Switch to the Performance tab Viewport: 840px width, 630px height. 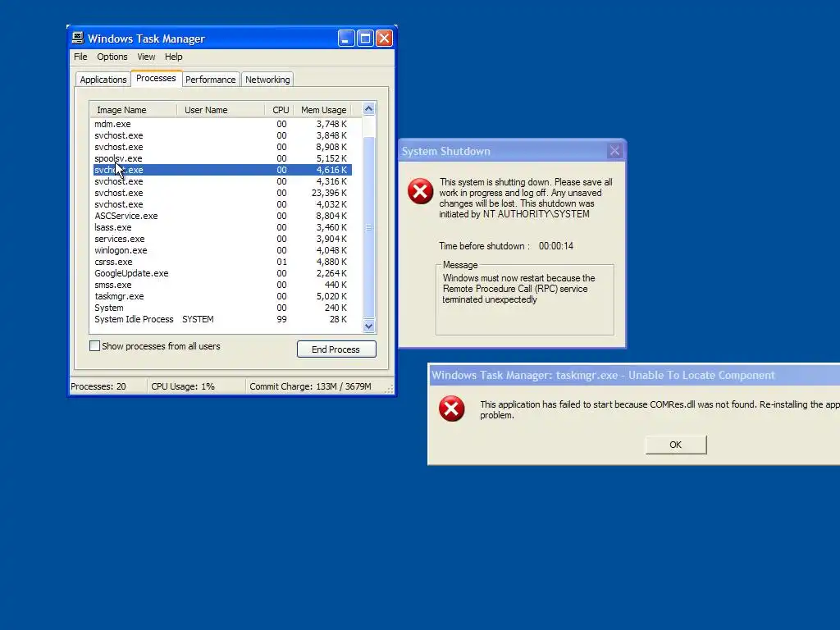click(211, 80)
